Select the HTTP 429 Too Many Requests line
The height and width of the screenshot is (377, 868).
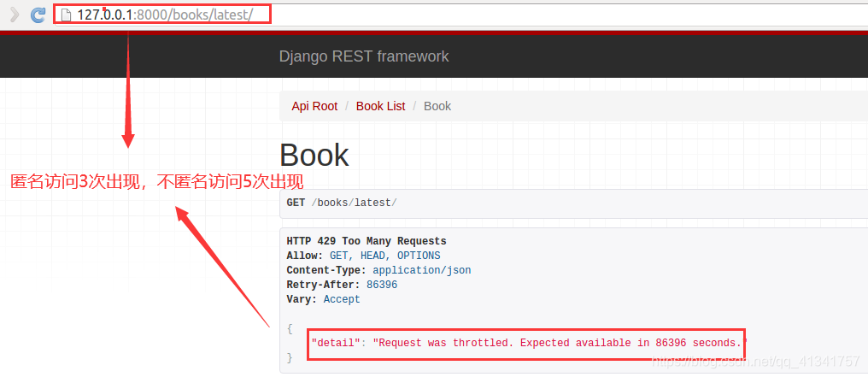[367, 241]
